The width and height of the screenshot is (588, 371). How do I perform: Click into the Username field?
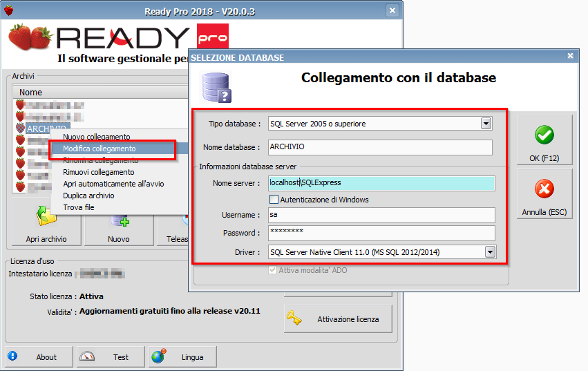click(x=381, y=215)
